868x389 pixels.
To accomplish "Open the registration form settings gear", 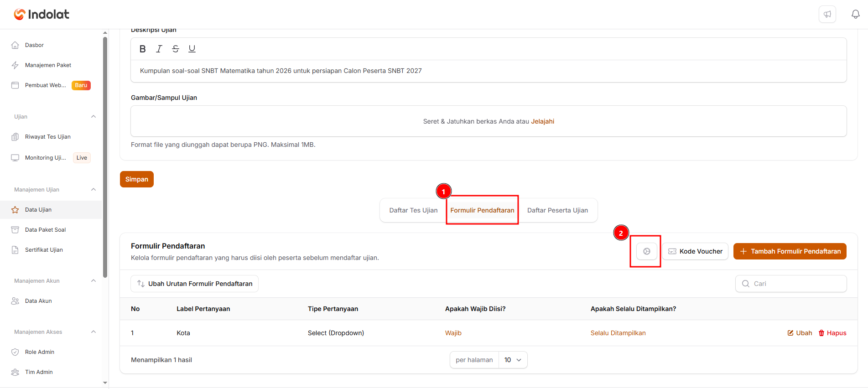I will tap(647, 251).
